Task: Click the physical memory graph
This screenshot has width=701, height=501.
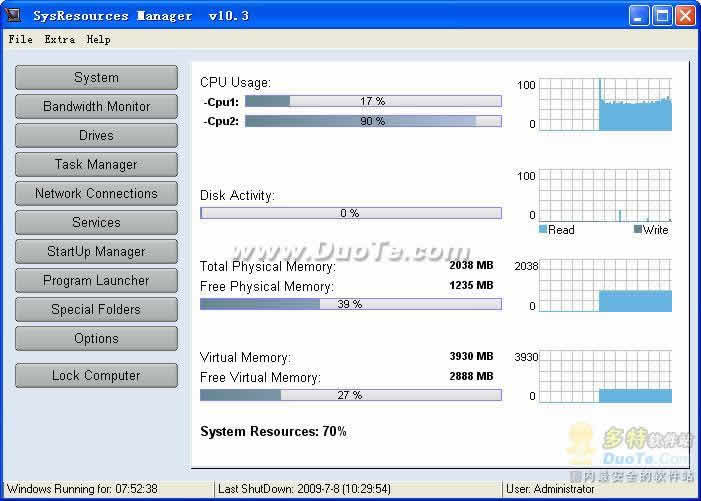Action: 605,285
